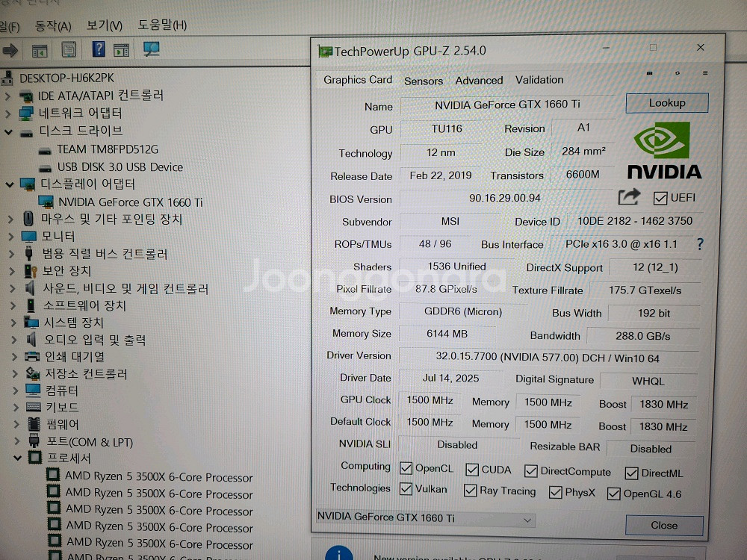
Task: Click the GPU-Z refresh icon
Action: coord(677,73)
